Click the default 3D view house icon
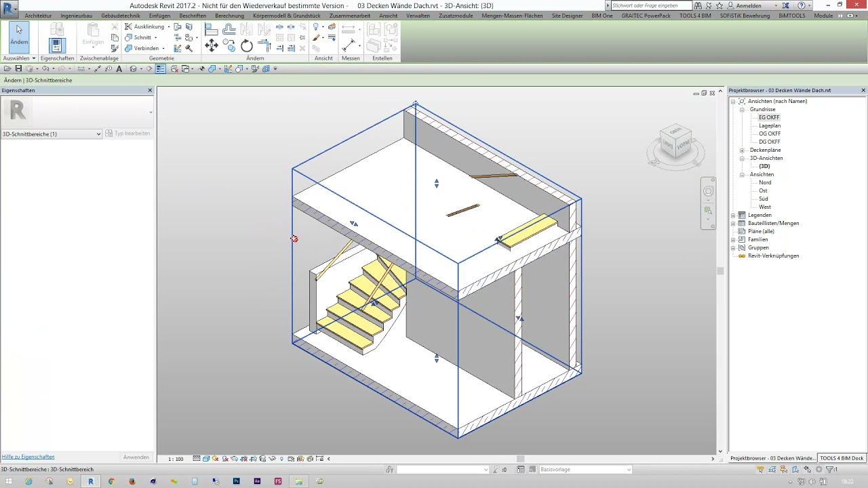 (133, 68)
